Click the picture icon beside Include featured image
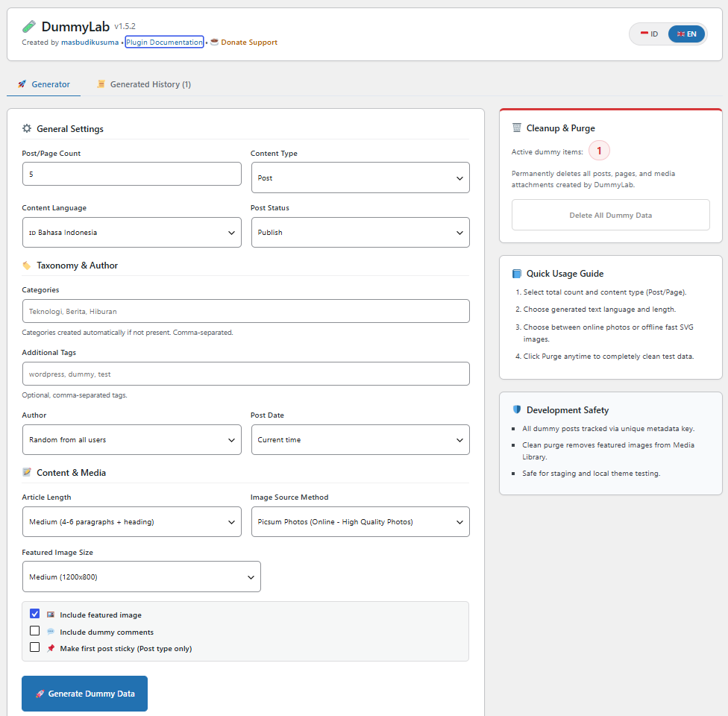Viewport: 728px width, 716px height. (x=51, y=615)
